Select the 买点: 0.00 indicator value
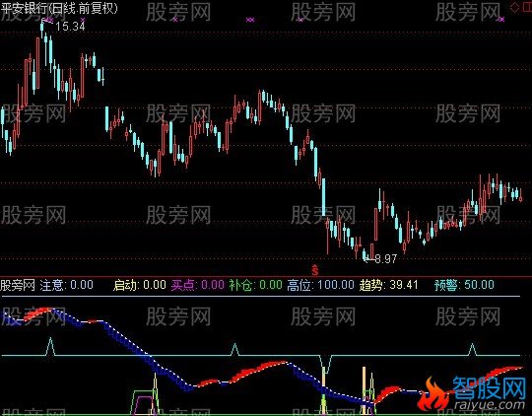This screenshot has height=416, width=532. 198,285
